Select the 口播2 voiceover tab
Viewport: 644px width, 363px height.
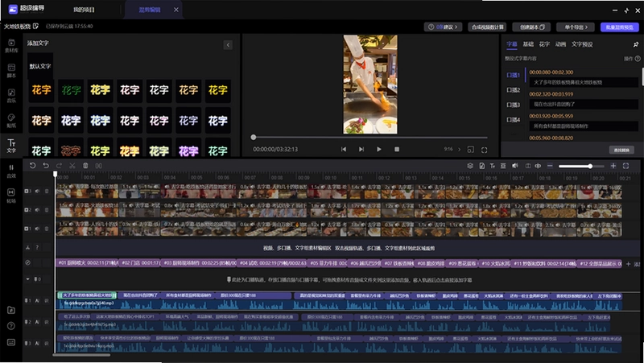coord(514,90)
